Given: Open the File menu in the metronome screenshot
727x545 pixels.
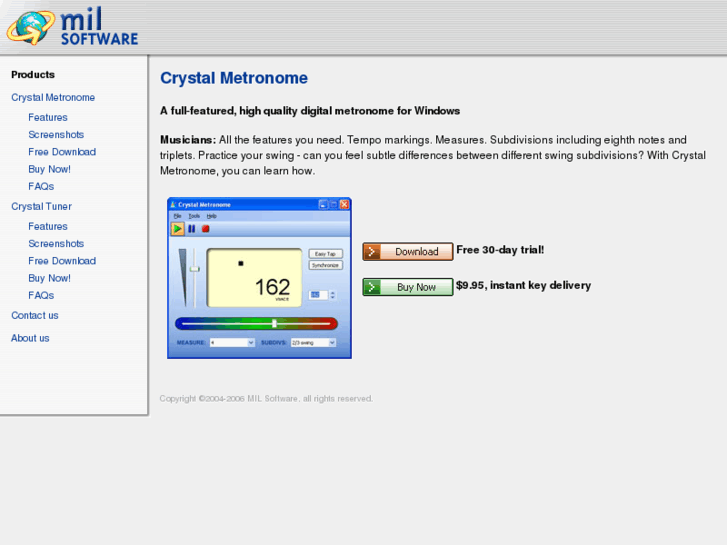Looking at the screenshot, I should point(178,216).
